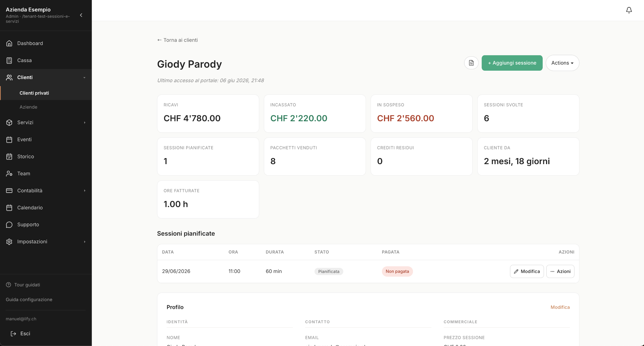Screen dimensions: 644x346
Task: Click the 1.00 h Ore fatturate value
Action: [x=176, y=204]
